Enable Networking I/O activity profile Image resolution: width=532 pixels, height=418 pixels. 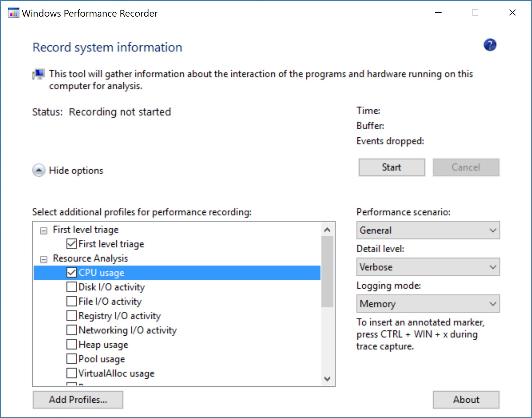pos(72,330)
